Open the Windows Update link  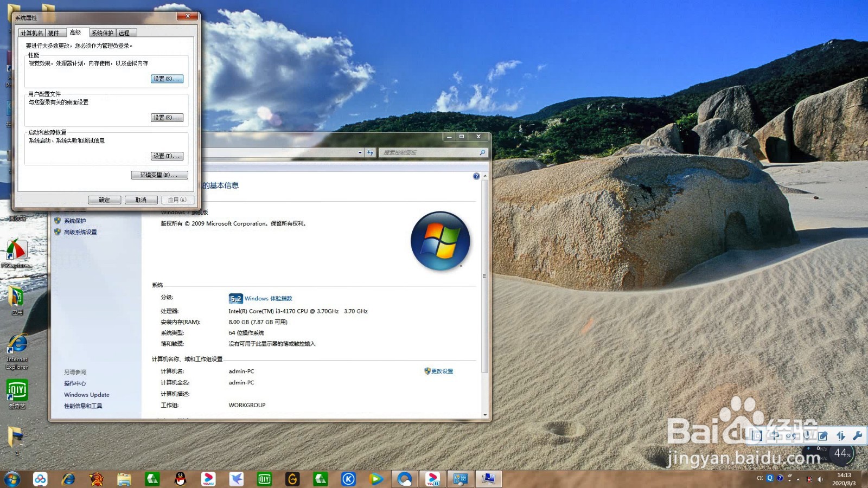click(x=87, y=395)
